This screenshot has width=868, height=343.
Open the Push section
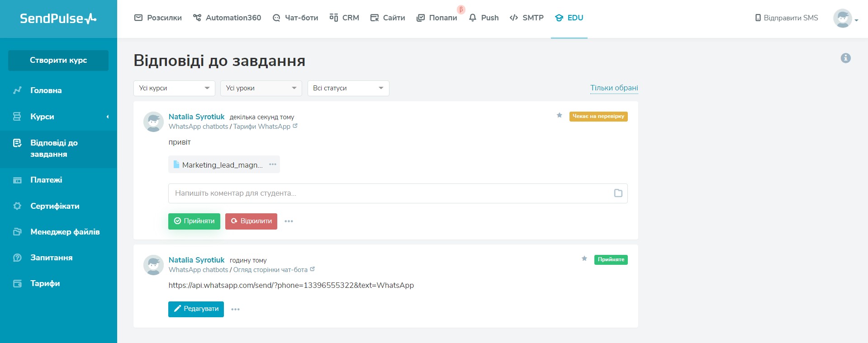point(484,18)
